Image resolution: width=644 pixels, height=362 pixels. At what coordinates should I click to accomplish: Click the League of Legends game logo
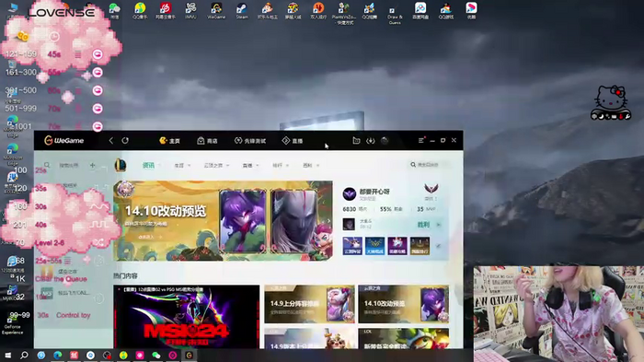[120, 166]
